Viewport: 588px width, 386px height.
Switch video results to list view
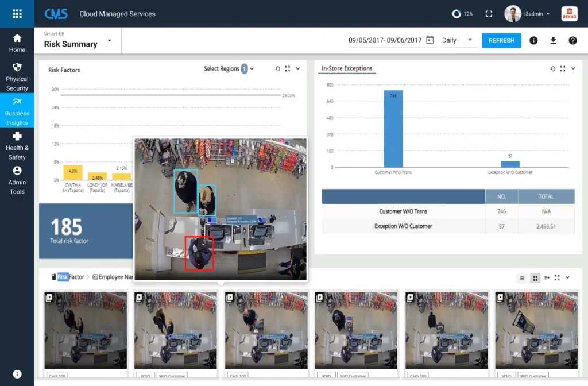pos(521,277)
